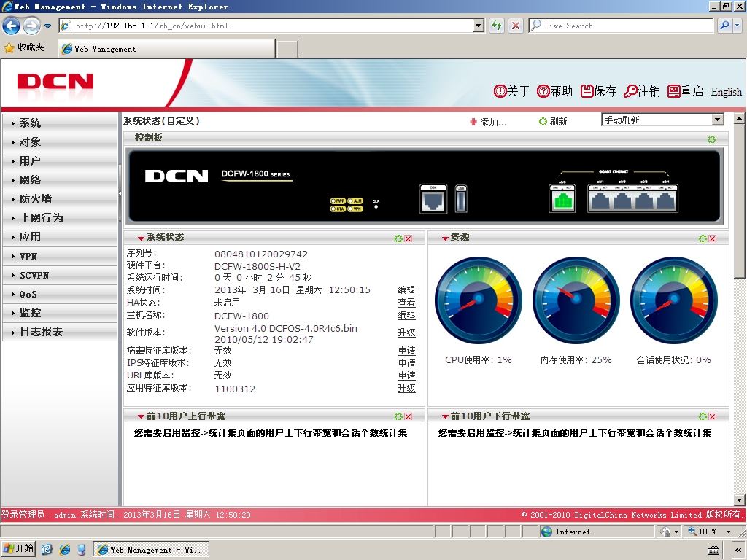Collapse the 资源 section triangle
This screenshot has height=560, width=747.
445,238
